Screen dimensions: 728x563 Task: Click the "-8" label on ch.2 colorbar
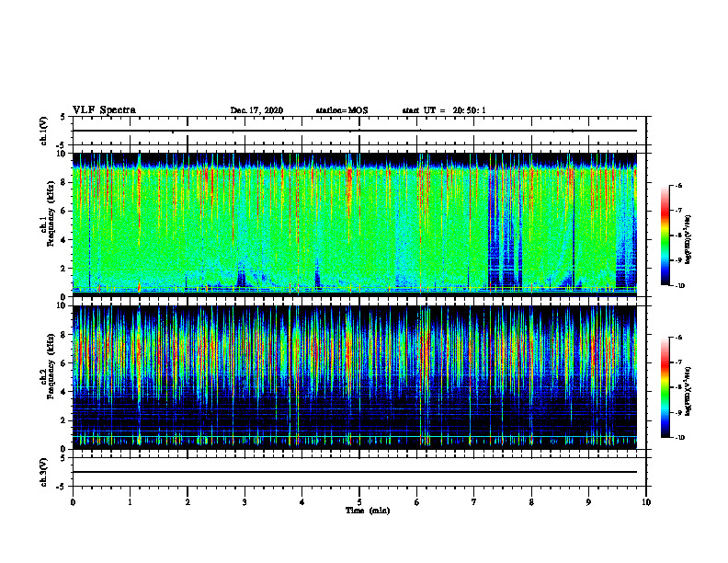pyautogui.click(x=678, y=387)
